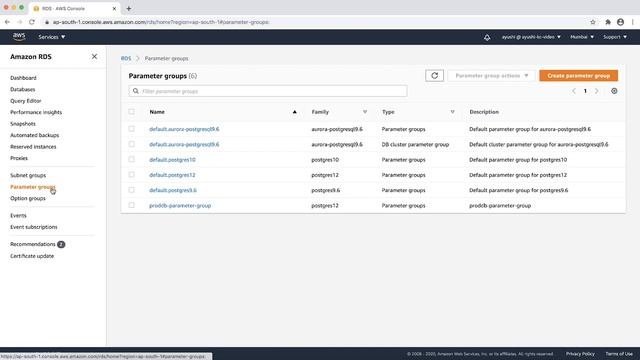Select page number 1 in pagination
This screenshot has height=360, width=640.
tap(585, 91)
